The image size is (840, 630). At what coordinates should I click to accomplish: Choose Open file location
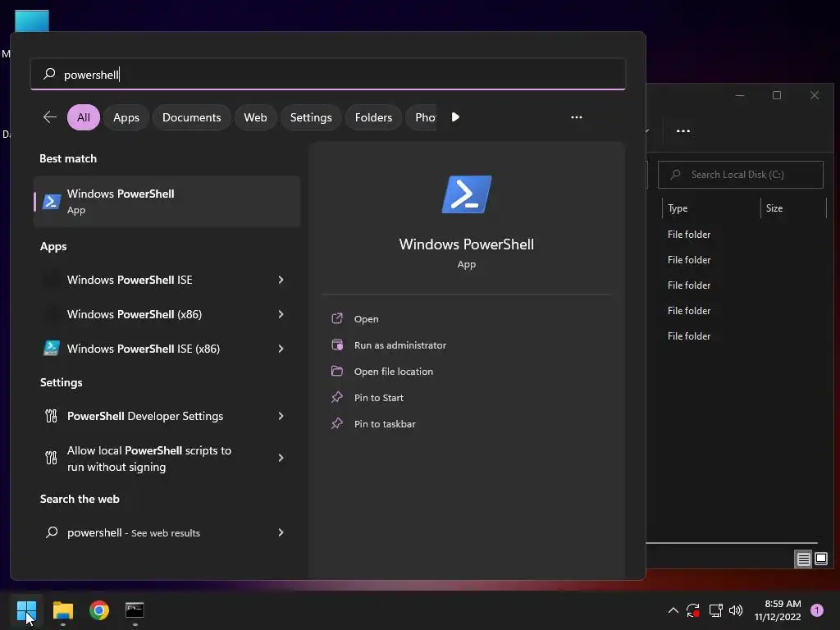coord(394,372)
